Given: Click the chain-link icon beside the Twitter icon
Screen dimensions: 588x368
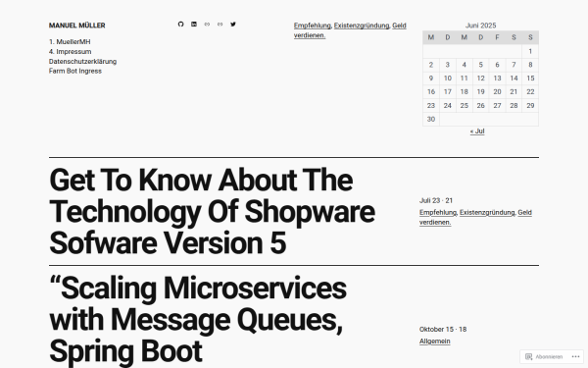Looking at the screenshot, I should click(220, 24).
